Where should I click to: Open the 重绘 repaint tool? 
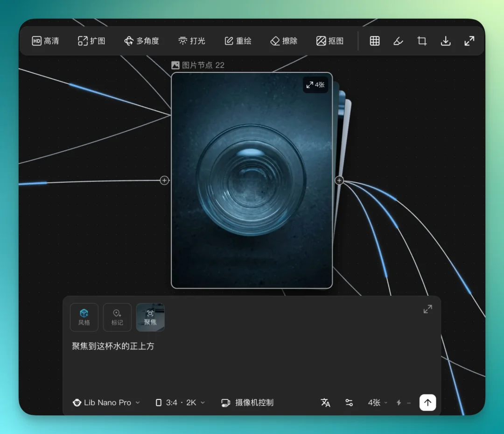pyautogui.click(x=238, y=41)
